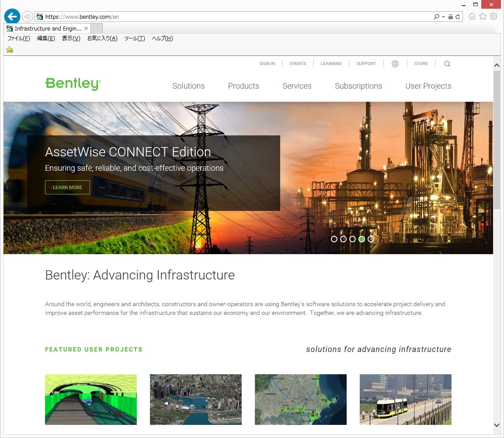Screen dimensions: 504x438
Task: Open the address bar autocomplete dropdown arrow
Action: click(444, 17)
